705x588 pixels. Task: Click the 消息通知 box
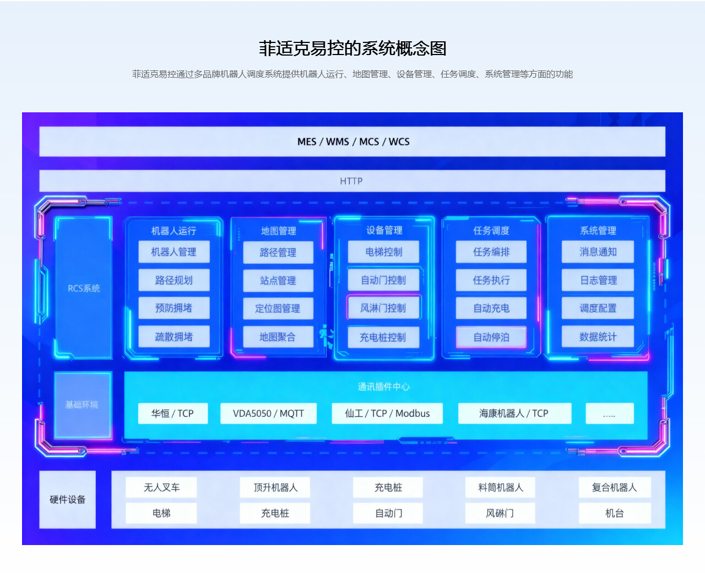pyautogui.click(x=598, y=252)
